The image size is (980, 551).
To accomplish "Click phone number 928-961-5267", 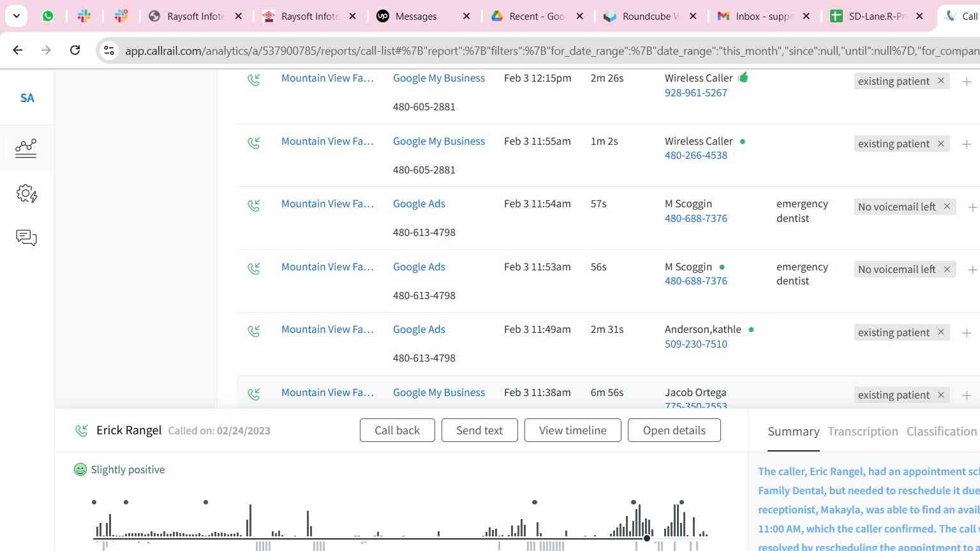I will coord(696,92).
